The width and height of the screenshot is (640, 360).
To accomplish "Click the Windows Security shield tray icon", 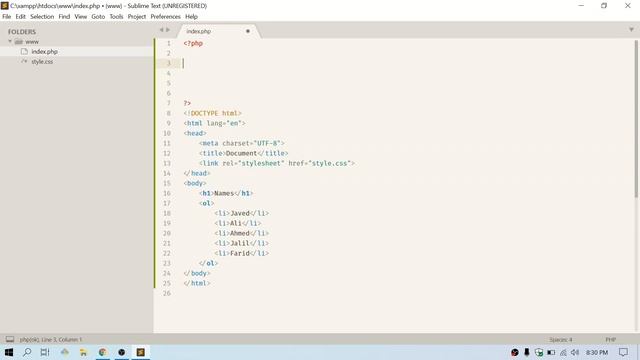I will click(x=539, y=352).
